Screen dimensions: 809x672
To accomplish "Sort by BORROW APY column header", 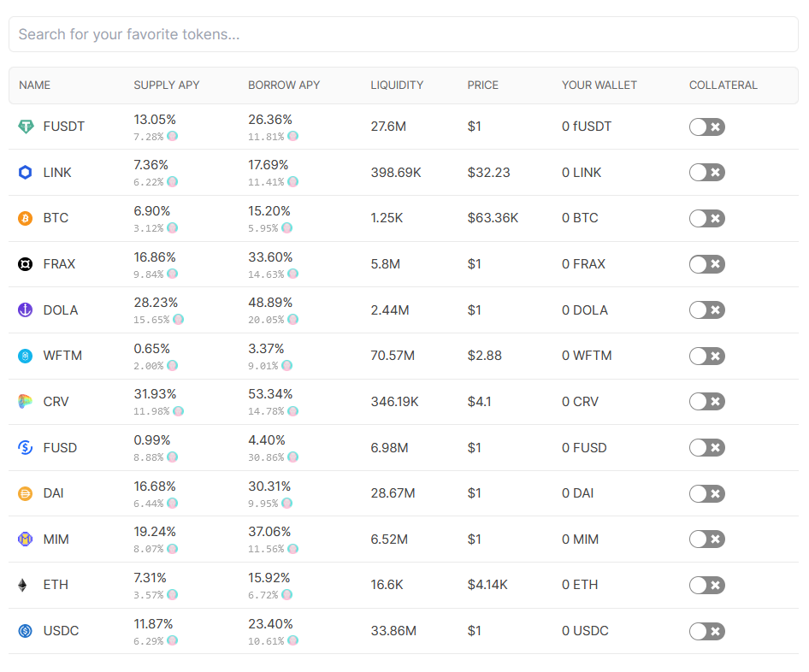I will pos(284,85).
